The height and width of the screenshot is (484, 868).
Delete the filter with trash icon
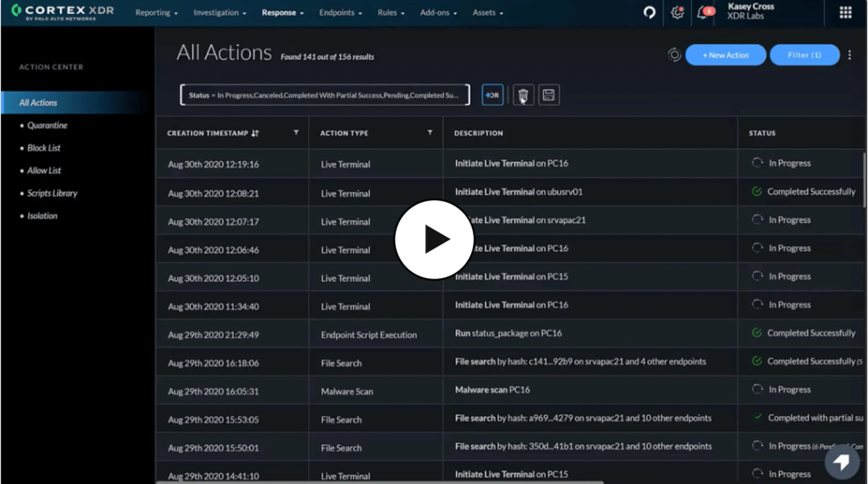[x=523, y=95]
